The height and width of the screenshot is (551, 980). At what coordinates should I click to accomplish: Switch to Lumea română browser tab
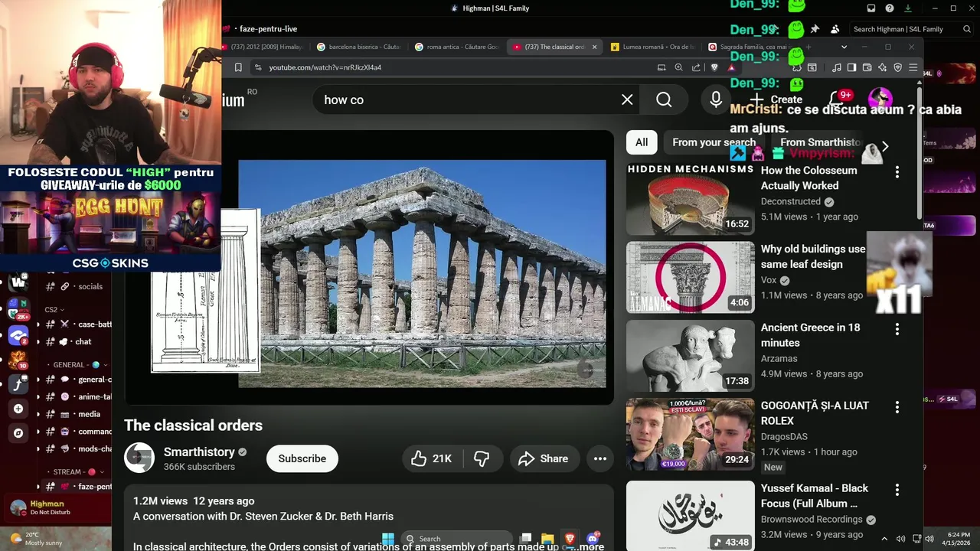pos(652,47)
